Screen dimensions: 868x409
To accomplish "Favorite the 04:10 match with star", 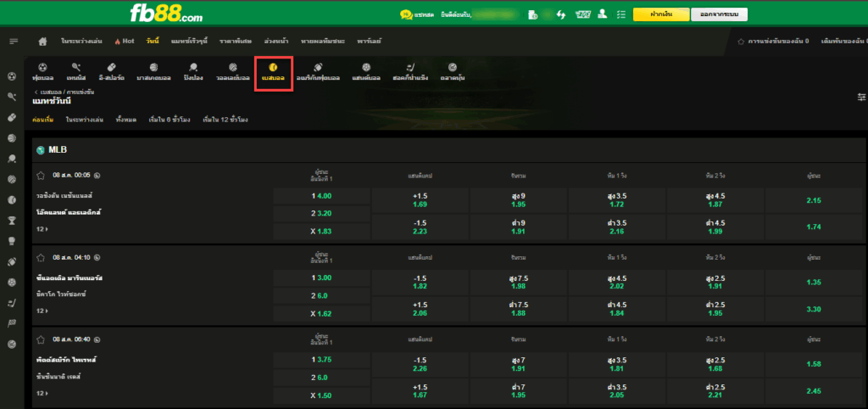I will (41, 258).
